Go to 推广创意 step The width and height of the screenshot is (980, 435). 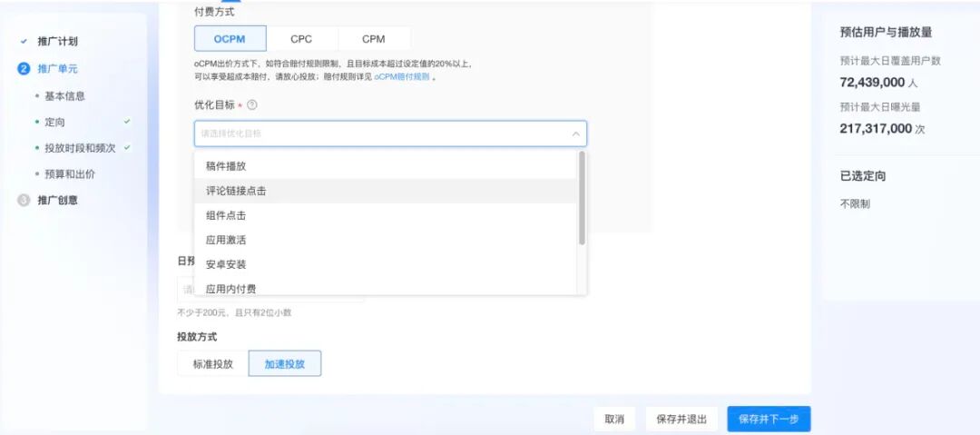point(57,201)
